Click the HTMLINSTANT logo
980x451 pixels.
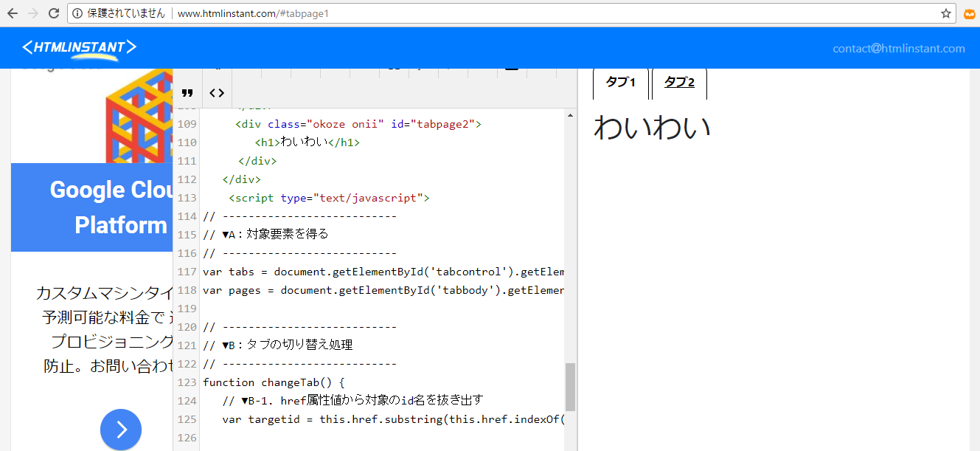tap(79, 48)
